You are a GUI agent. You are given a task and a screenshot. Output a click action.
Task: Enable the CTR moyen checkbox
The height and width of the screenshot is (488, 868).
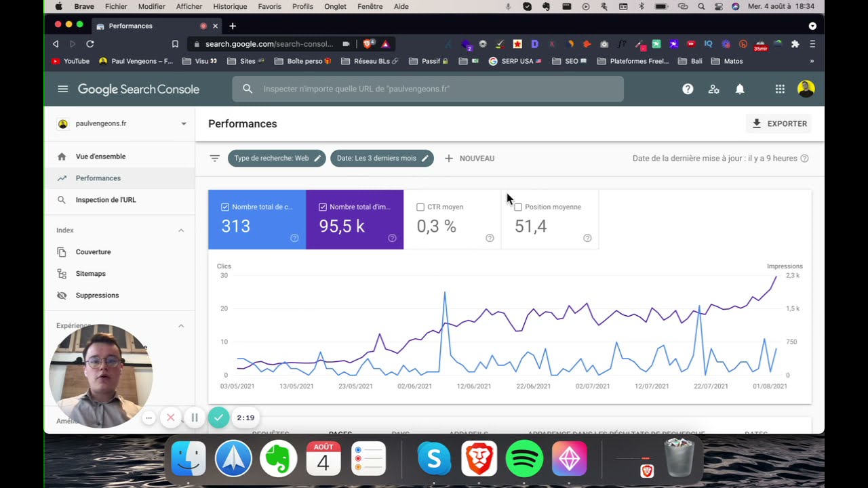(x=420, y=207)
